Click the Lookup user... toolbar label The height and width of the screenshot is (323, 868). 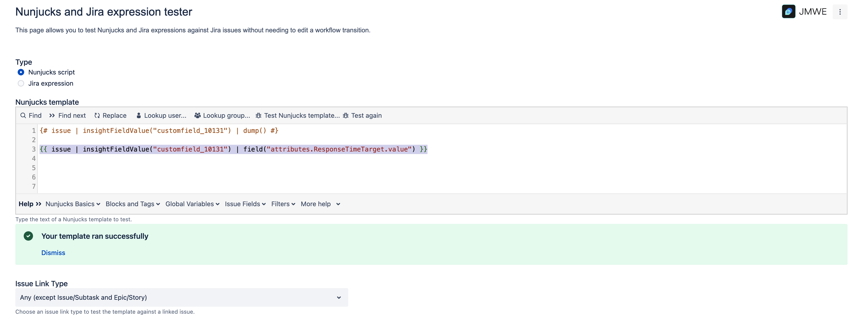(x=165, y=116)
